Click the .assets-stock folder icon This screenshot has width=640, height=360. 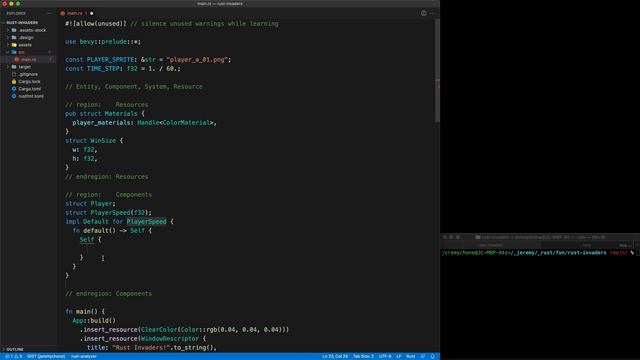tap(14, 30)
